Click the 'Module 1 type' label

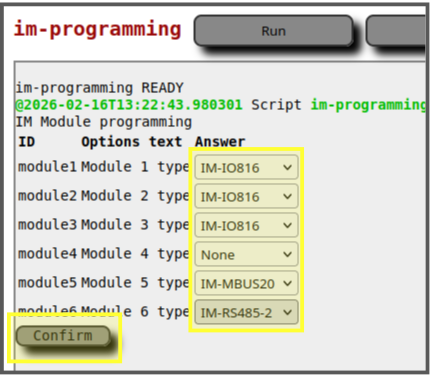(135, 167)
